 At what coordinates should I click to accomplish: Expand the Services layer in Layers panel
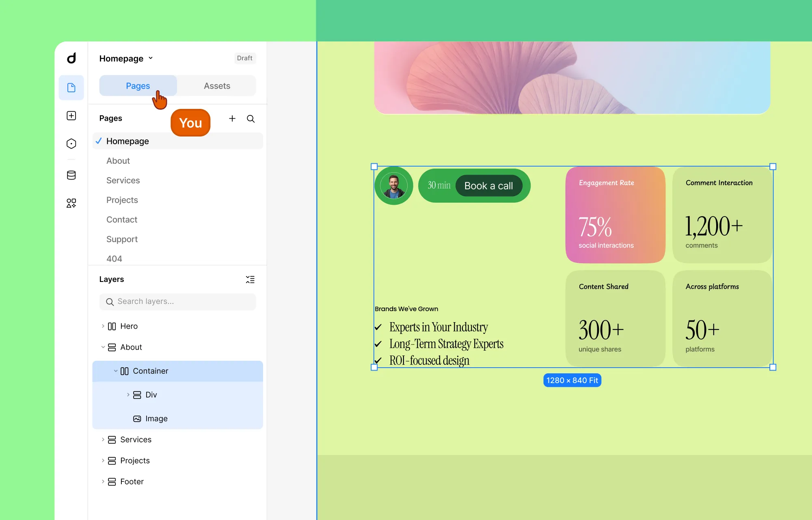tap(103, 439)
